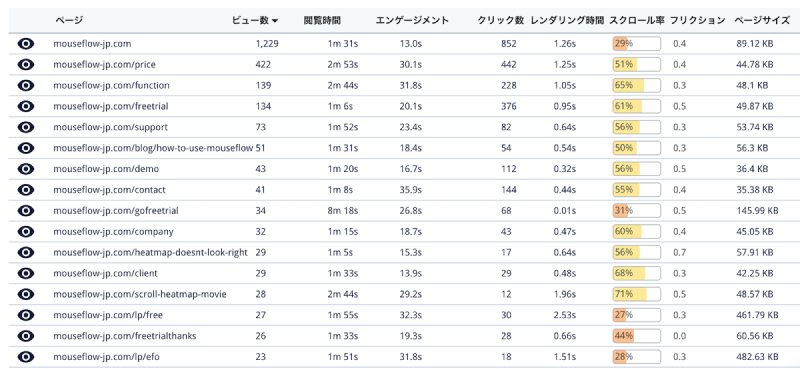Click eye icon for mouseflow-jp.com/client row
Image resolution: width=800 pixels, height=369 pixels.
[x=26, y=274]
